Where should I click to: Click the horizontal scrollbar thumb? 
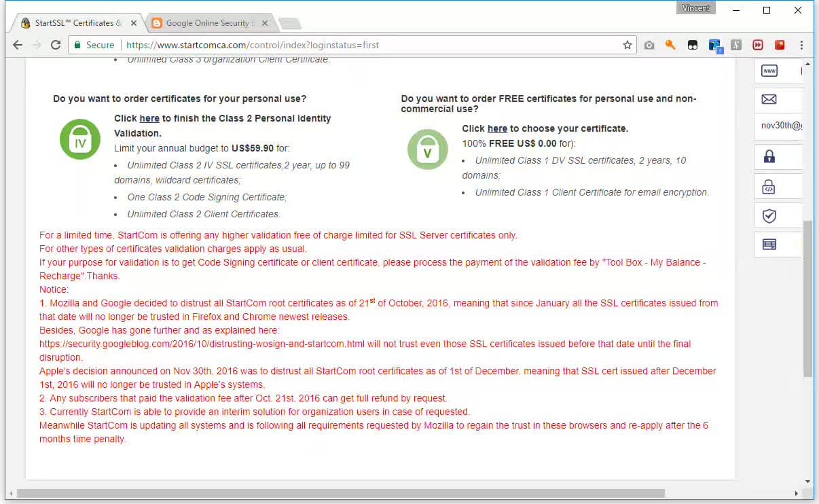(x=340, y=493)
